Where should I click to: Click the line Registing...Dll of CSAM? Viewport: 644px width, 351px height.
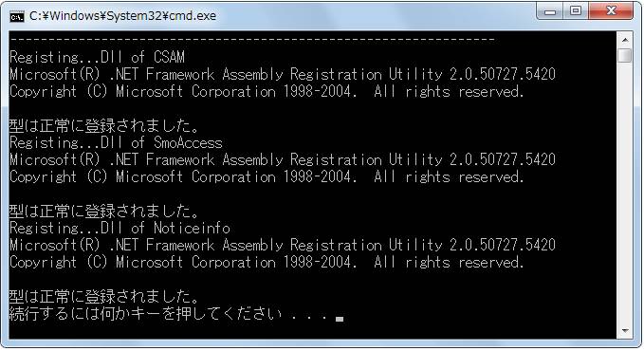pyautogui.click(x=97, y=57)
